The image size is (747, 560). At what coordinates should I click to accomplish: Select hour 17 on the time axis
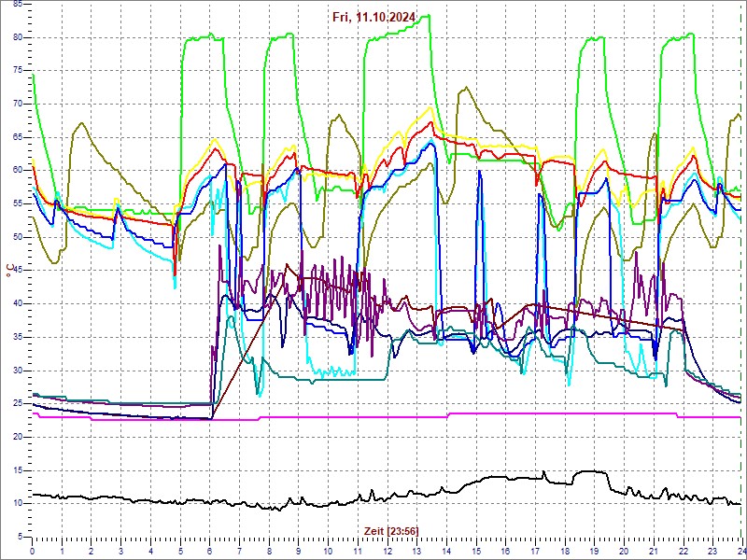click(534, 551)
